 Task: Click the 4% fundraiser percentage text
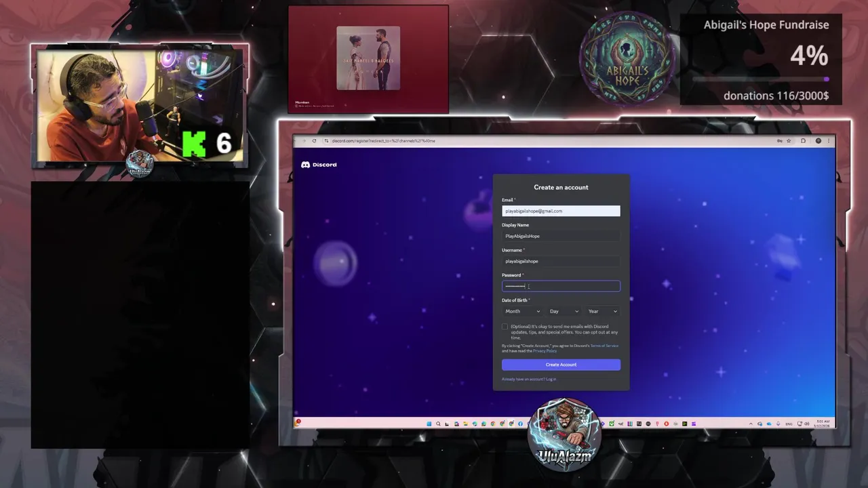coord(809,56)
